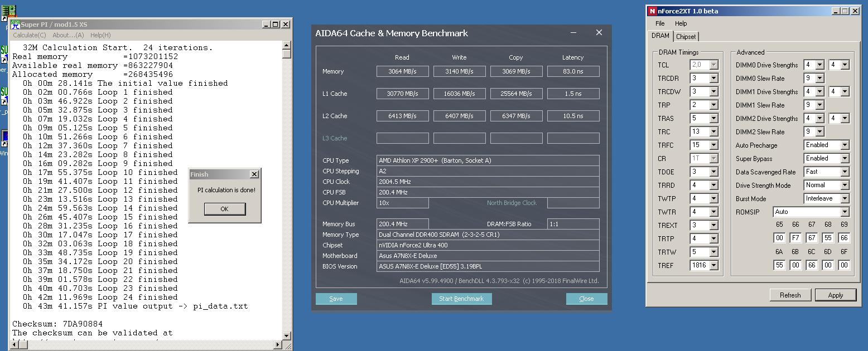Expand the TWTR dropdown
The height and width of the screenshot is (351, 868).
click(713, 212)
